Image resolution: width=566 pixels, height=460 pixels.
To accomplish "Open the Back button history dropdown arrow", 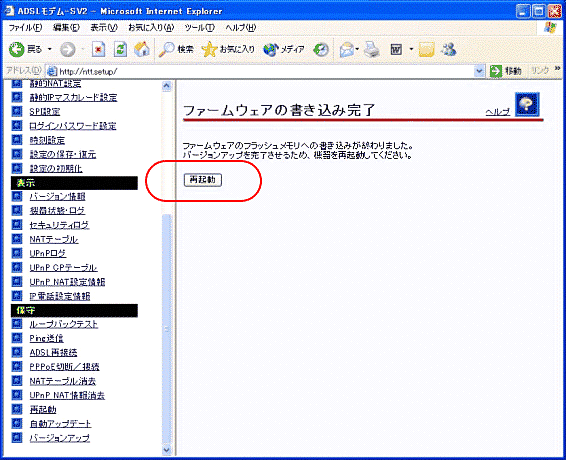I will point(50,49).
